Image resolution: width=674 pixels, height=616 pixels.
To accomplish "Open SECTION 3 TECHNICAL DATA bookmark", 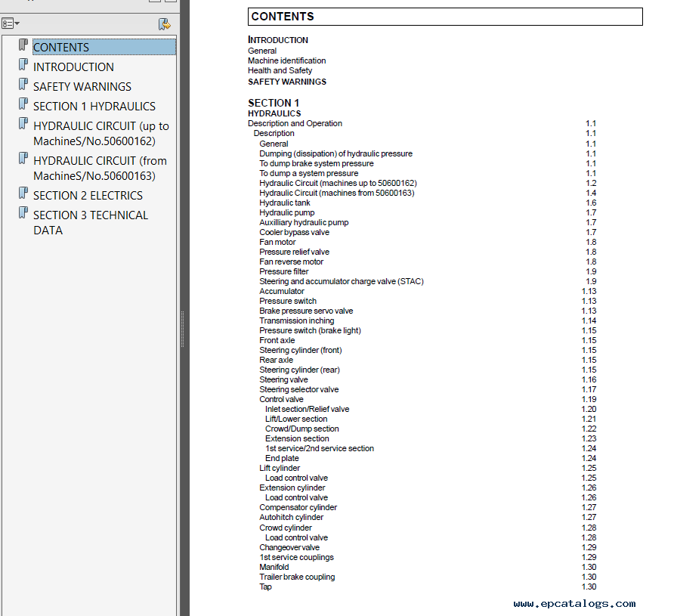I will click(x=90, y=223).
